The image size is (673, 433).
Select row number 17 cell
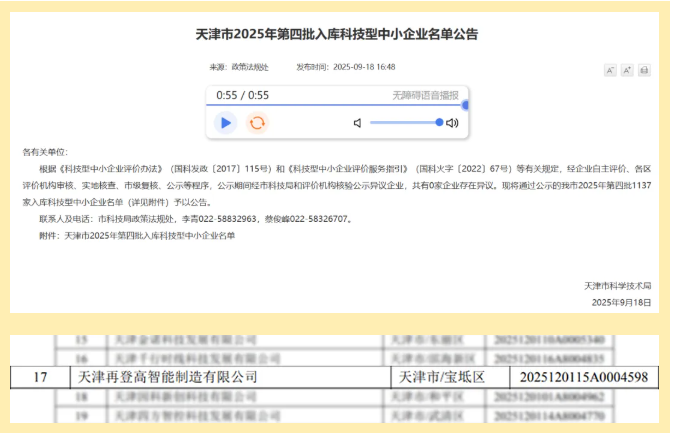pos(41,377)
